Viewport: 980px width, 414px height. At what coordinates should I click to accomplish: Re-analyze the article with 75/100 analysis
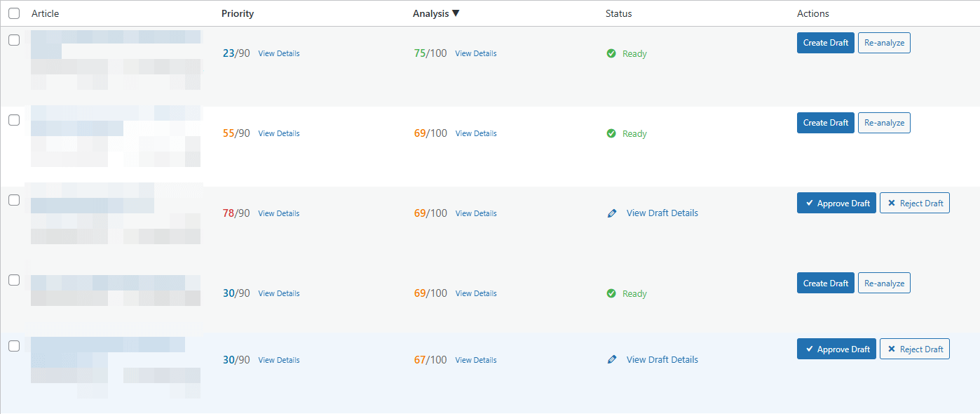pyautogui.click(x=884, y=43)
